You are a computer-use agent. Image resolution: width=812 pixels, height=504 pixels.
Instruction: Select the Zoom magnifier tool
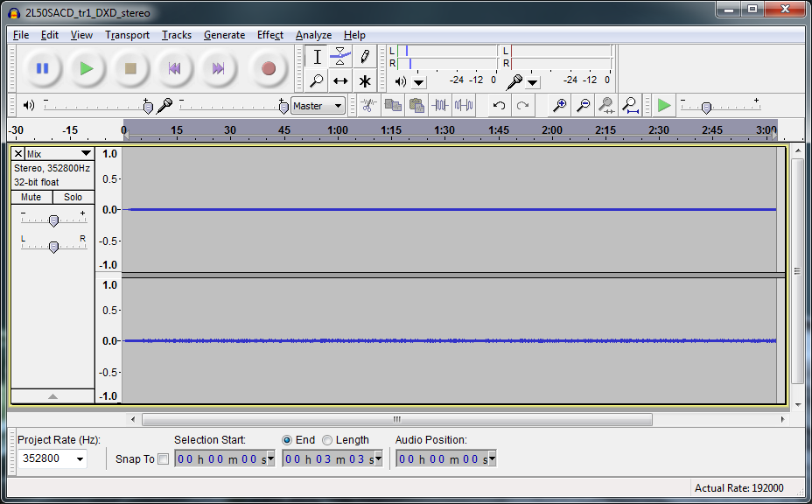pyautogui.click(x=317, y=80)
